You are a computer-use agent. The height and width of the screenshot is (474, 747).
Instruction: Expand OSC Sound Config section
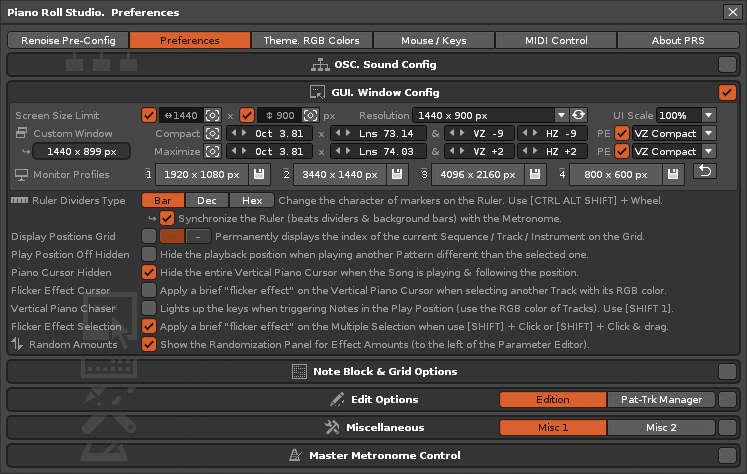coord(727,64)
